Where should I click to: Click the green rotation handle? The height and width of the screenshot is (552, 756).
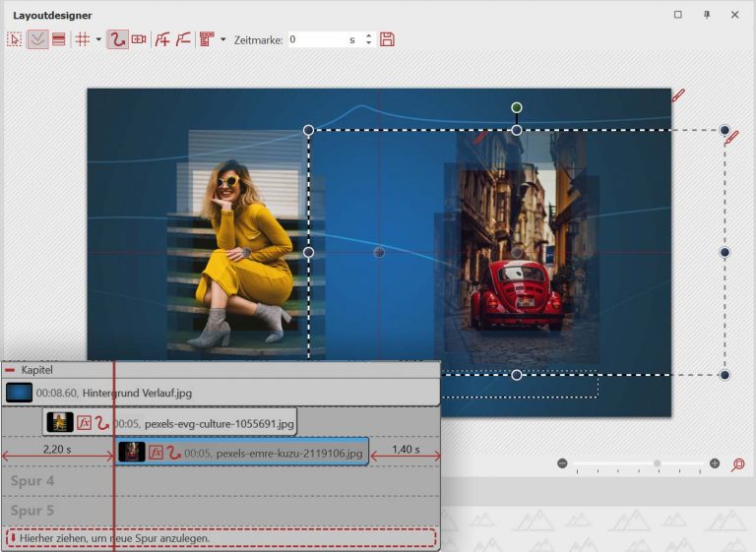click(517, 107)
